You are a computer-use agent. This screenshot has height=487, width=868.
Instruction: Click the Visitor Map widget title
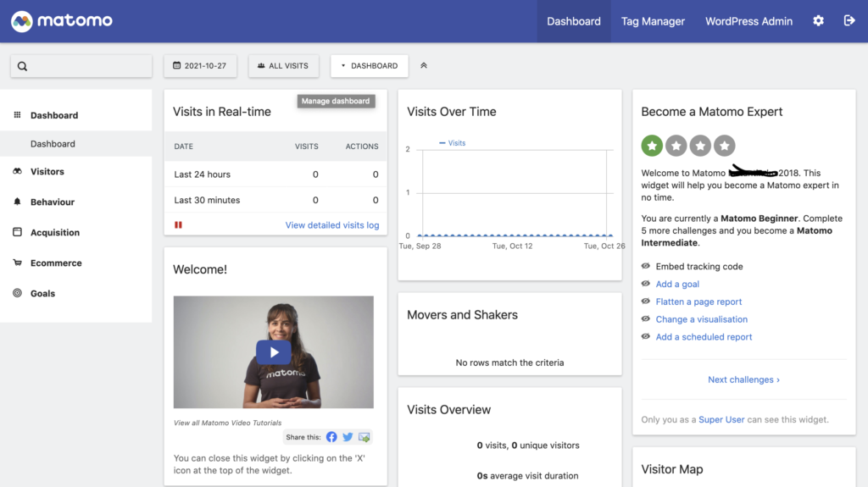[672, 469]
